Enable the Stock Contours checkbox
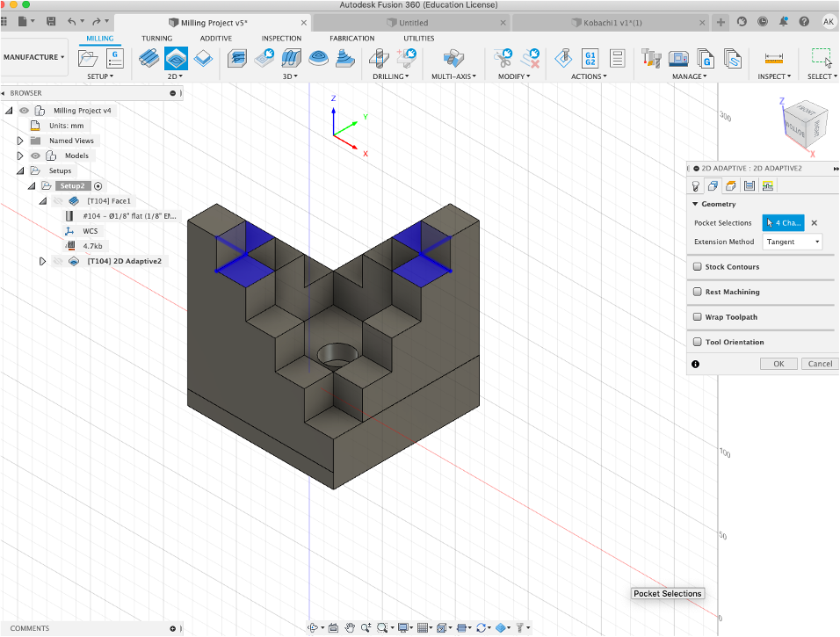 click(x=698, y=266)
